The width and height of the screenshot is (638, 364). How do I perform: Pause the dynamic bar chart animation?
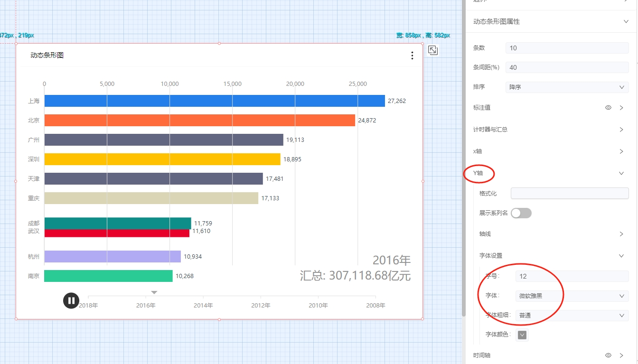click(x=71, y=300)
